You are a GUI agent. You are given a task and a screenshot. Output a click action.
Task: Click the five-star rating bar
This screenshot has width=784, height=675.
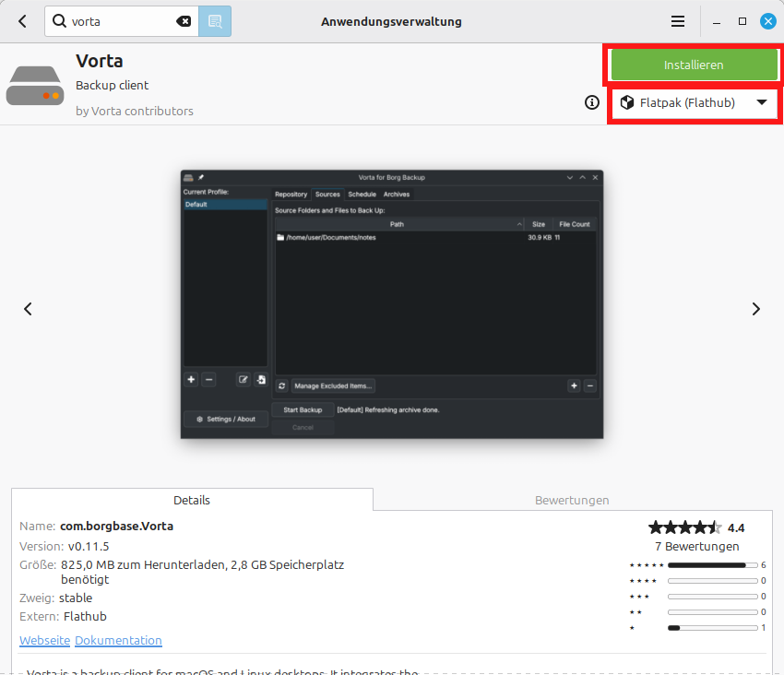(712, 565)
